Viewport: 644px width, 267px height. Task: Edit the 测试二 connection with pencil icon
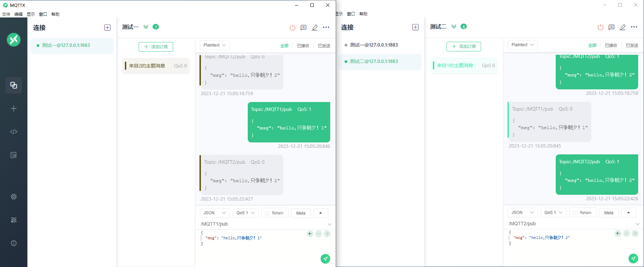(x=623, y=27)
